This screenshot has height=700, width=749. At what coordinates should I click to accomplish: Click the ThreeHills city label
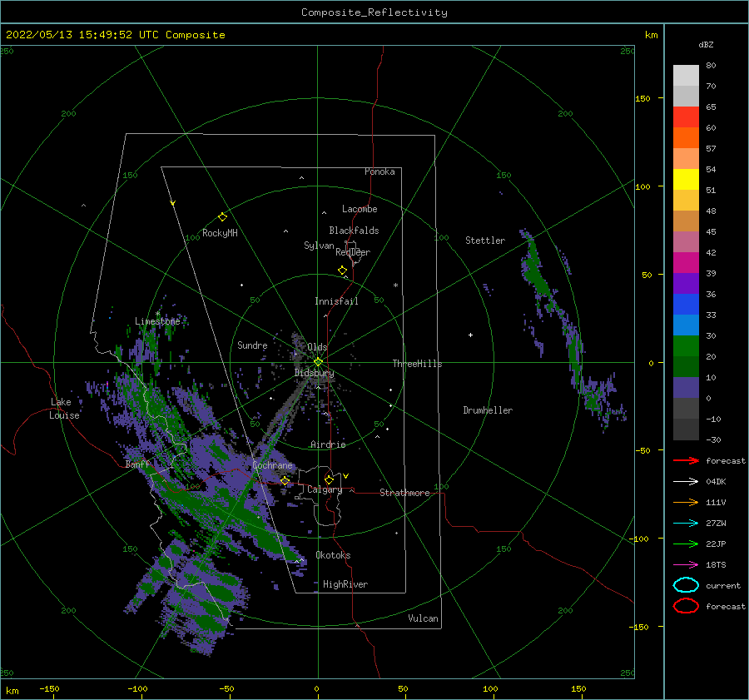[417, 364]
